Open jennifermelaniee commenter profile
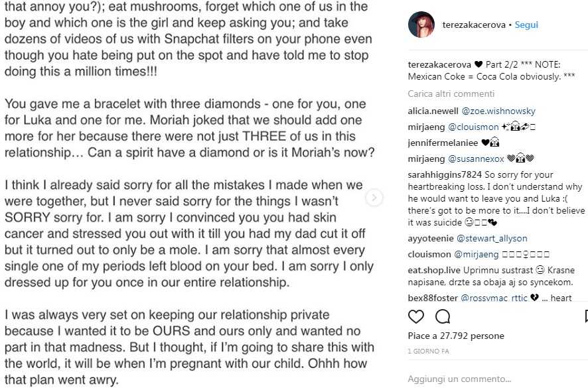Image resolution: width=588 pixels, height=388 pixels. tap(443, 143)
